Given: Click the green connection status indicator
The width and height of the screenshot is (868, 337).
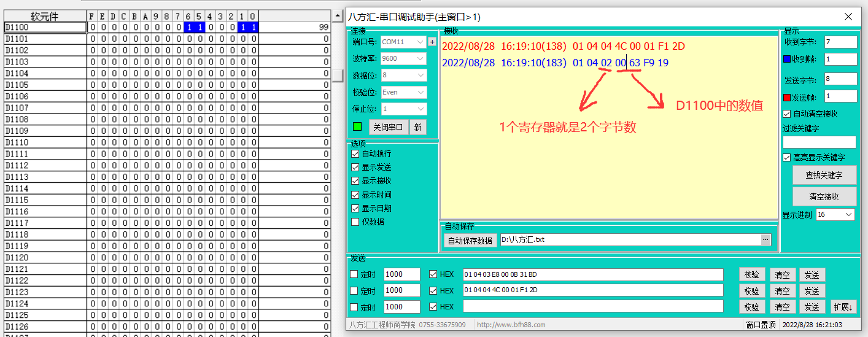Looking at the screenshot, I should pos(357,127).
